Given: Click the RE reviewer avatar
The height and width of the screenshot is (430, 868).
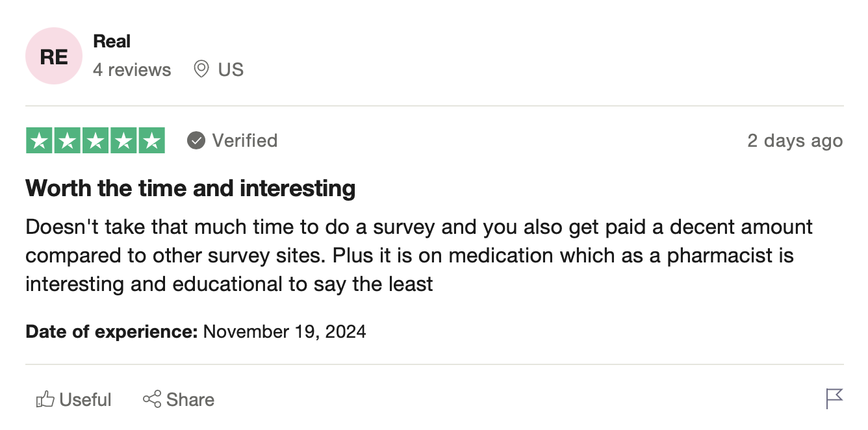Looking at the screenshot, I should point(54,57).
